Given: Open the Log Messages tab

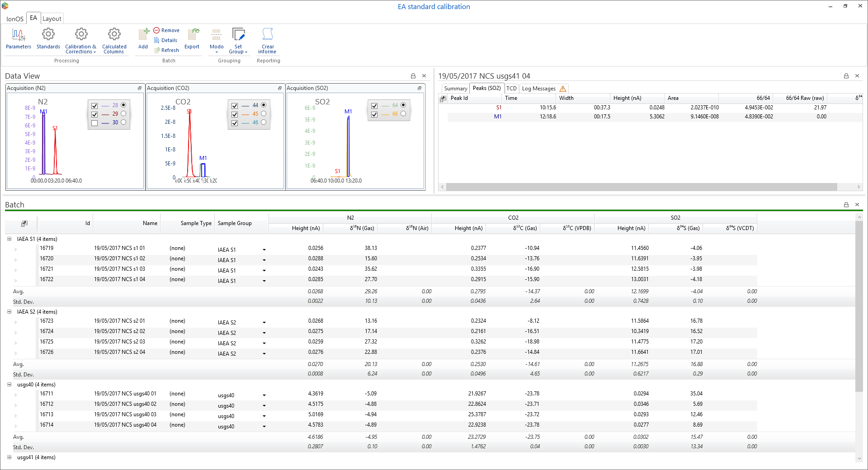Looking at the screenshot, I should pyautogui.click(x=538, y=89).
